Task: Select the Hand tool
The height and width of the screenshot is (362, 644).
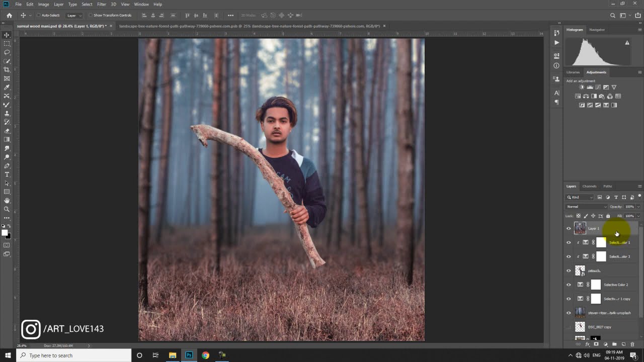Action: (x=7, y=201)
